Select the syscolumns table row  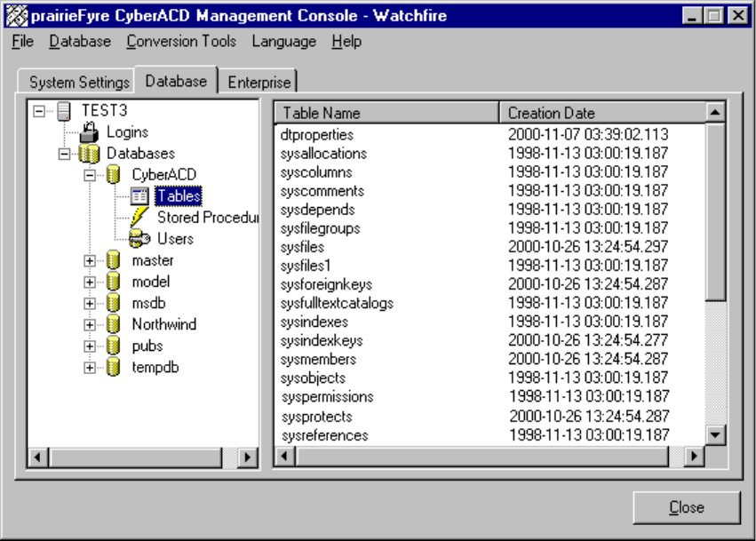point(489,172)
